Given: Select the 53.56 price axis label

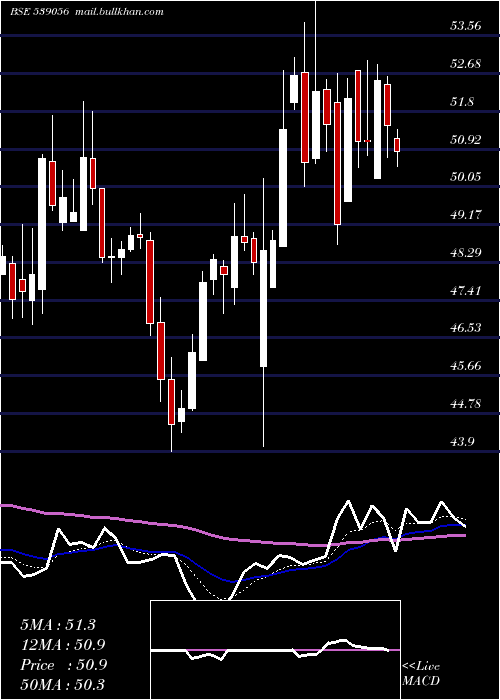Looking at the screenshot, I should pos(465,25).
